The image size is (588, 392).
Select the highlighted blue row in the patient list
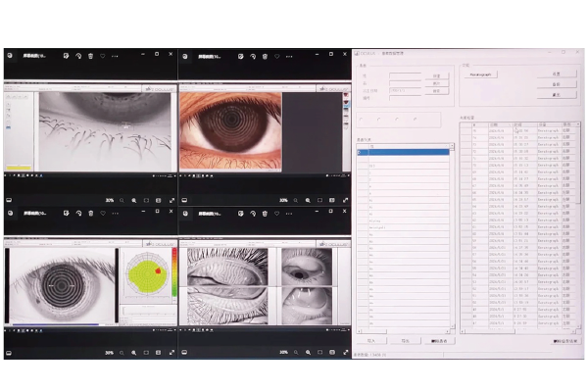403,152
